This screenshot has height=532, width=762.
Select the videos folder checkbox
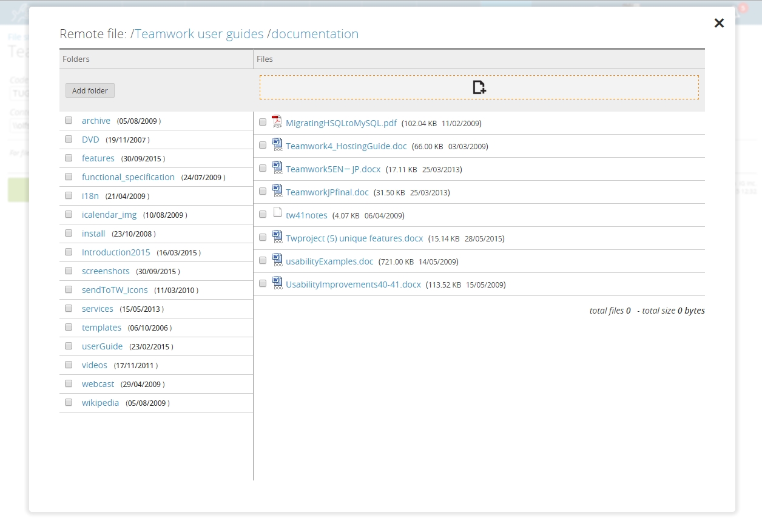(x=69, y=365)
